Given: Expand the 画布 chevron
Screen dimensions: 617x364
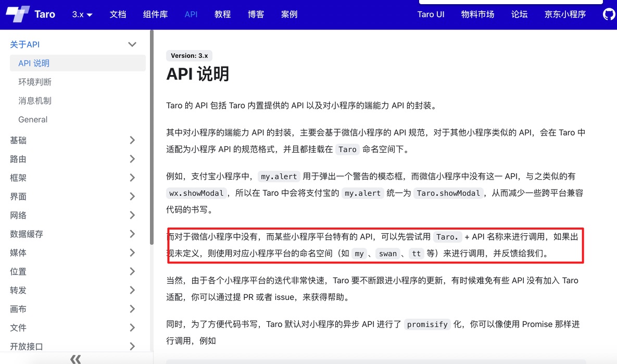Looking at the screenshot, I should (x=132, y=309).
